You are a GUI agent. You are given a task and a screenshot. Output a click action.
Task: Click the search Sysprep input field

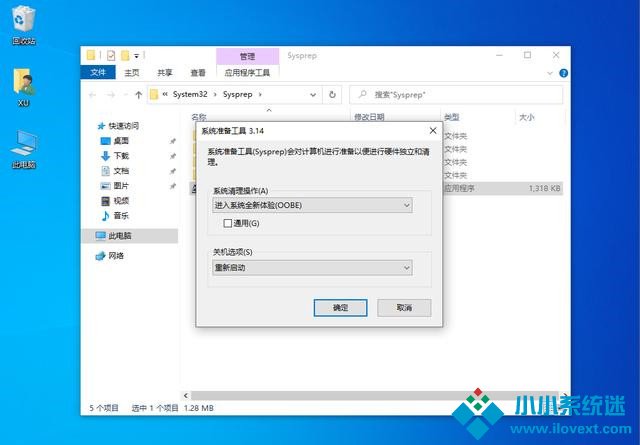click(x=456, y=95)
